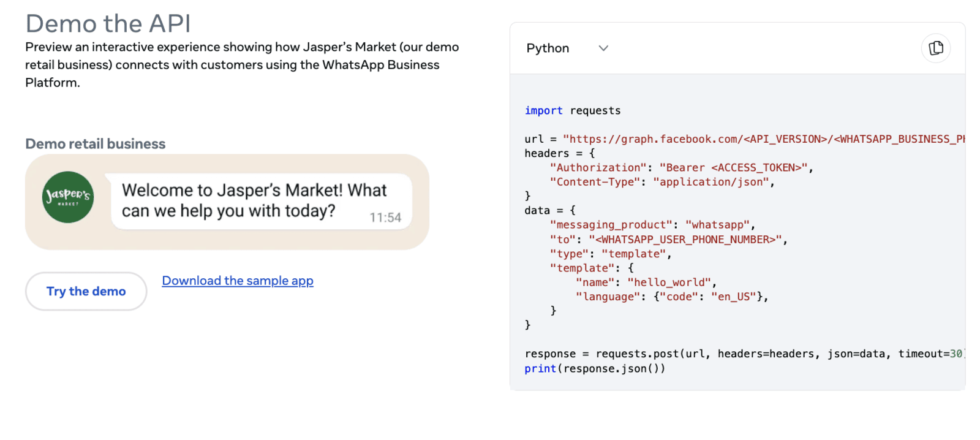Click the welcome message chat bubble
The width and height of the screenshot is (980, 440).
click(x=262, y=201)
